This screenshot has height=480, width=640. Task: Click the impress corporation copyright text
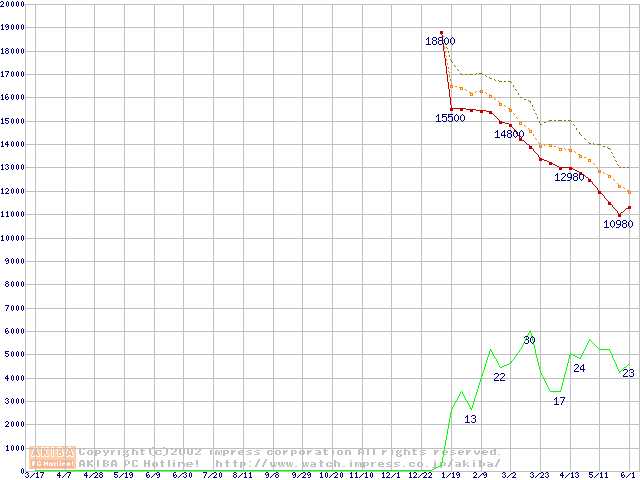point(290,452)
